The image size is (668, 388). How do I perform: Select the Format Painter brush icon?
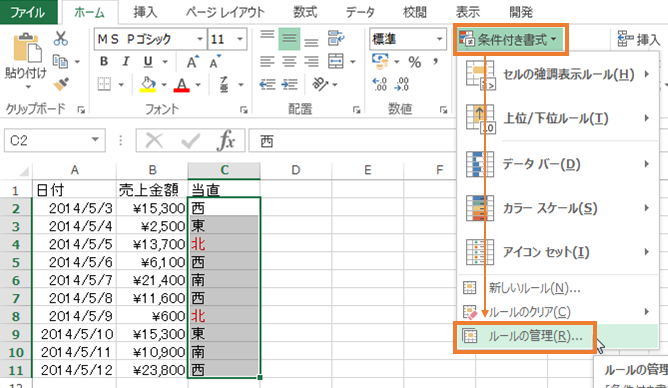[x=61, y=84]
